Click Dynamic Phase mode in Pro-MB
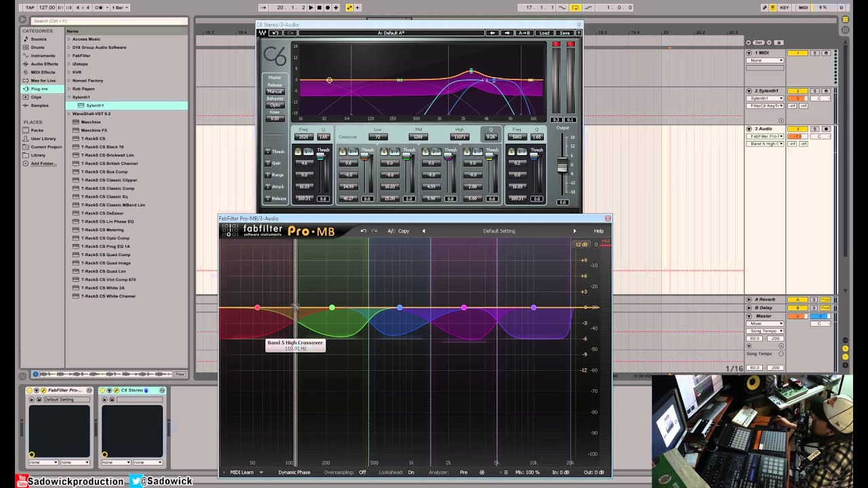Screen dimensions: 868x488 click(x=294, y=472)
